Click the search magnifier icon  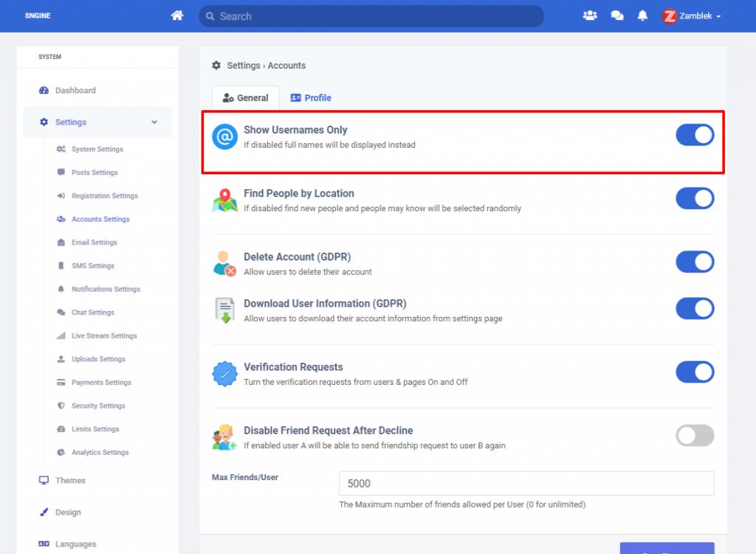pos(210,16)
